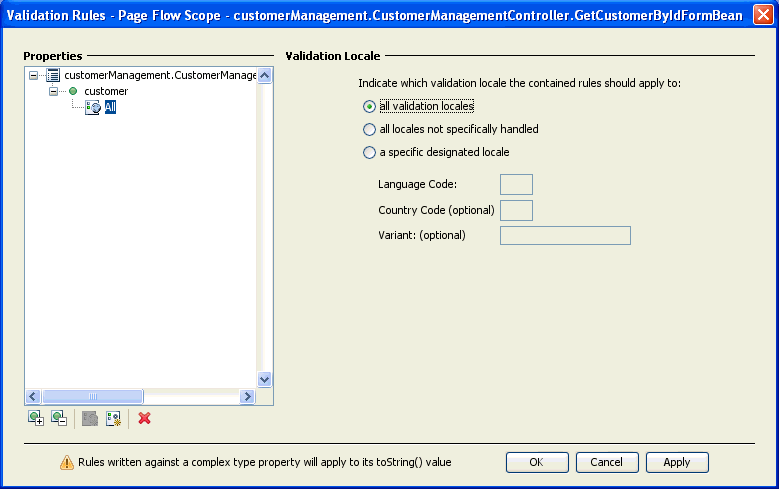Select the 'All' tree item
The width and height of the screenshot is (779, 489).
110,107
